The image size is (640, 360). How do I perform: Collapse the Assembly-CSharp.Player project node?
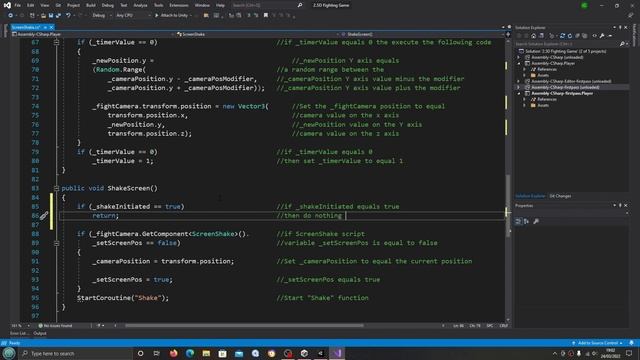[x=519, y=64]
